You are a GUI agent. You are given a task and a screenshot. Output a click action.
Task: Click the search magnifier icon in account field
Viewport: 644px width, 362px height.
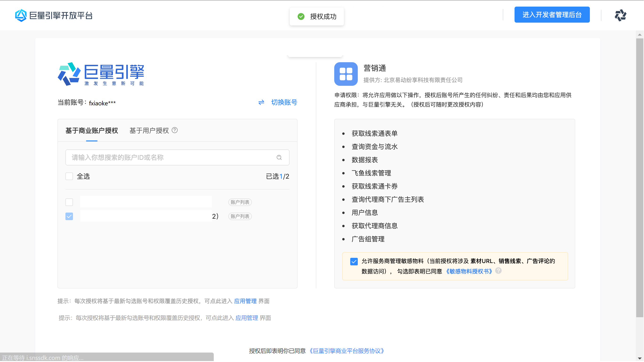(x=279, y=157)
